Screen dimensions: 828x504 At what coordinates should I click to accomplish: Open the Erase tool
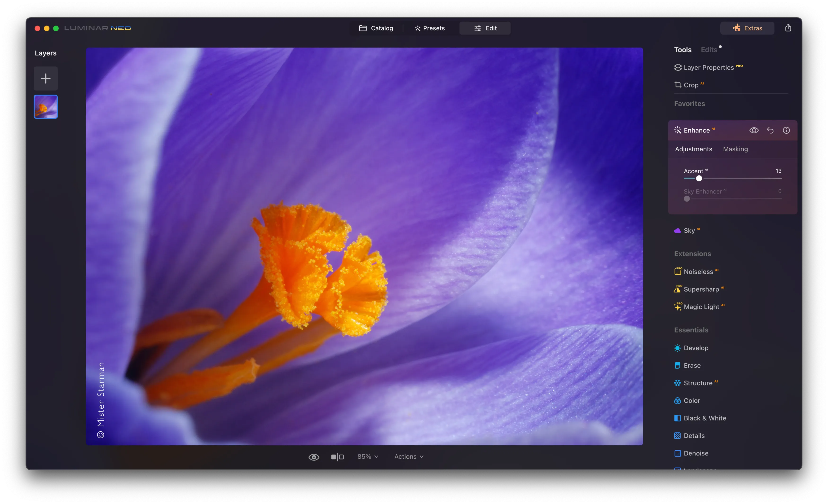coord(691,365)
